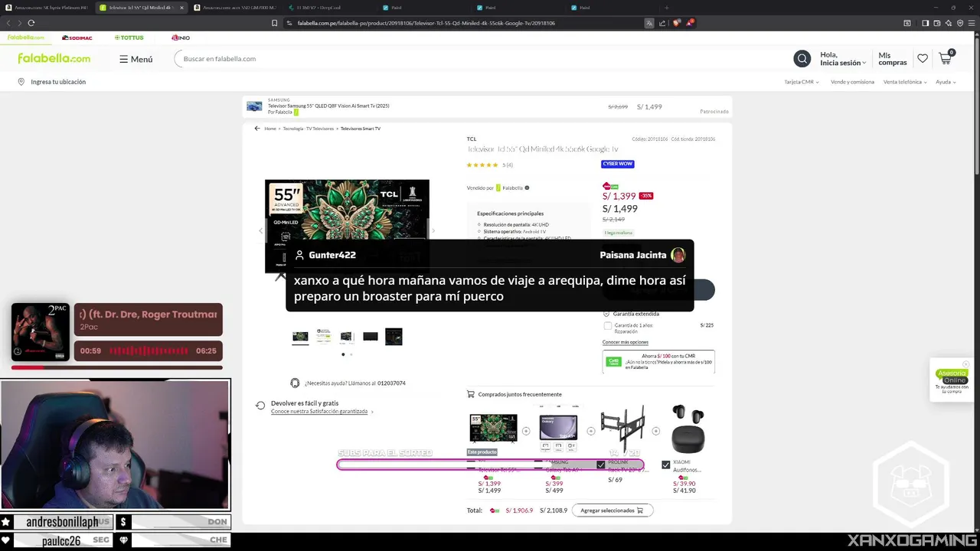980x551 pixels.
Task: Click the seller info icon next to Falabella
Action: point(527,187)
